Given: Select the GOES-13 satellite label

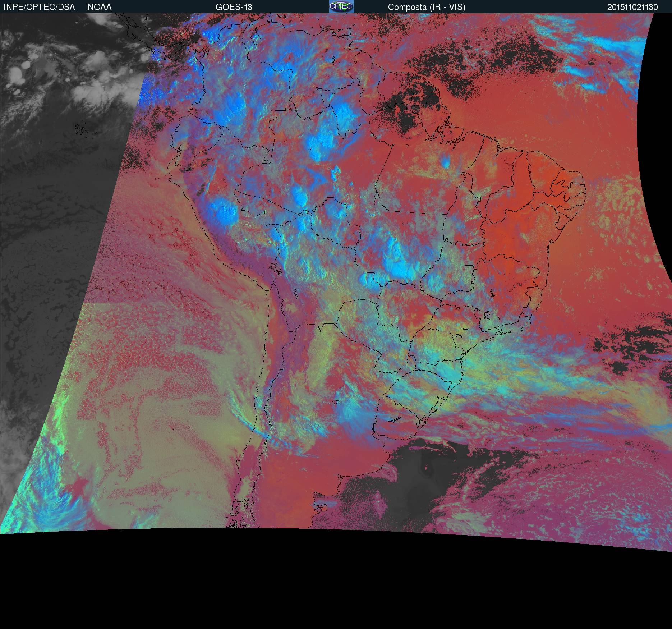Looking at the screenshot, I should pyautogui.click(x=234, y=7).
